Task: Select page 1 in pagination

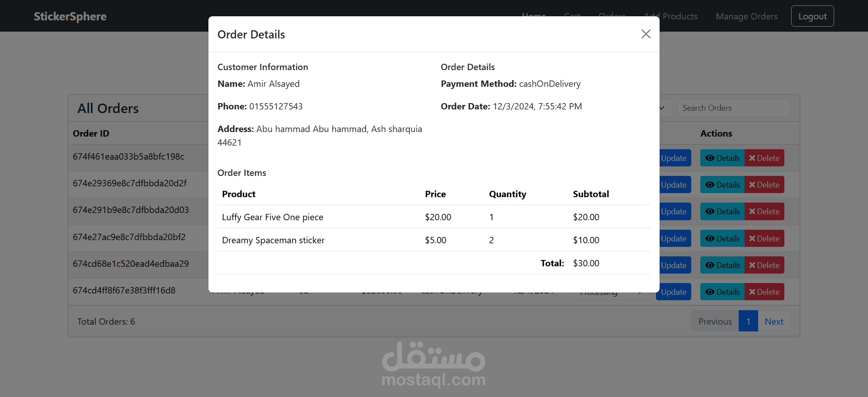Action: (x=748, y=321)
